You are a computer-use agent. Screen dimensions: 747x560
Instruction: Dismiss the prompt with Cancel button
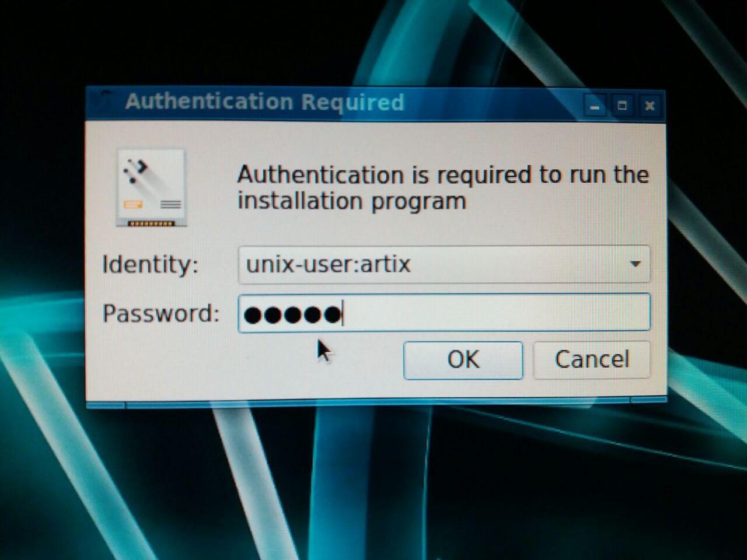point(592,360)
